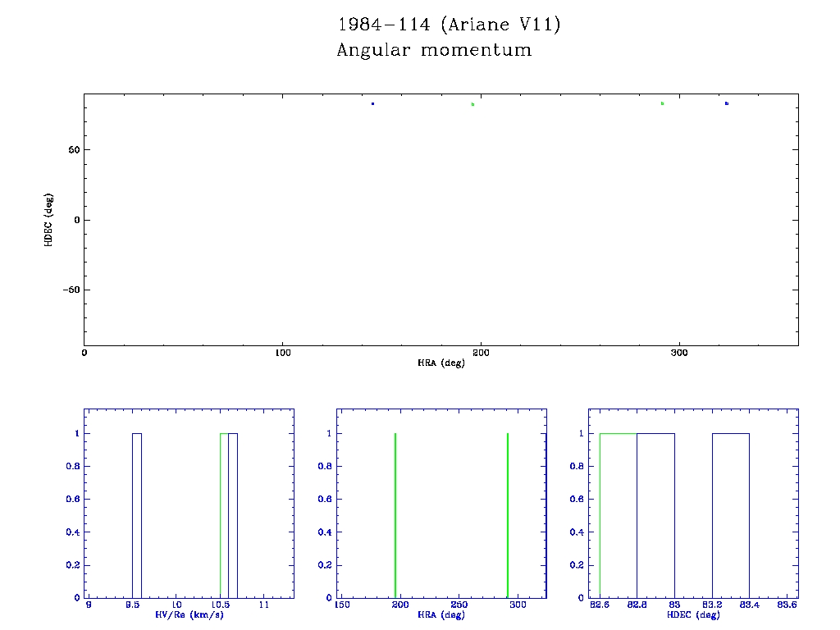Click the blue data point near HRA 145
The height and width of the screenshot is (630, 840).
tap(372, 104)
